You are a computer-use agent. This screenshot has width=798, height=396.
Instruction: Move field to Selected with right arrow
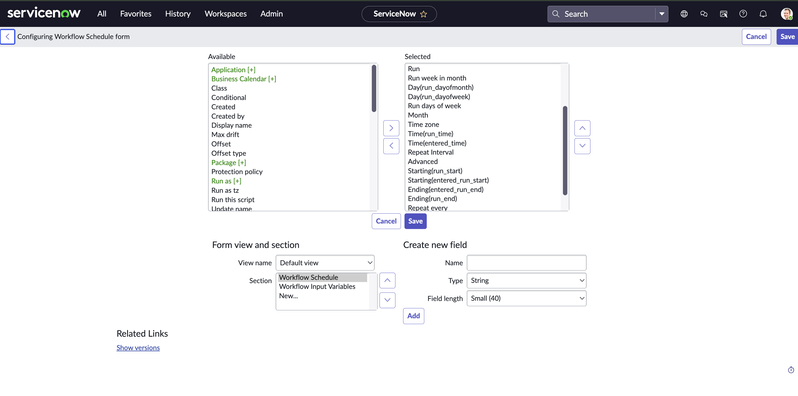(x=391, y=128)
